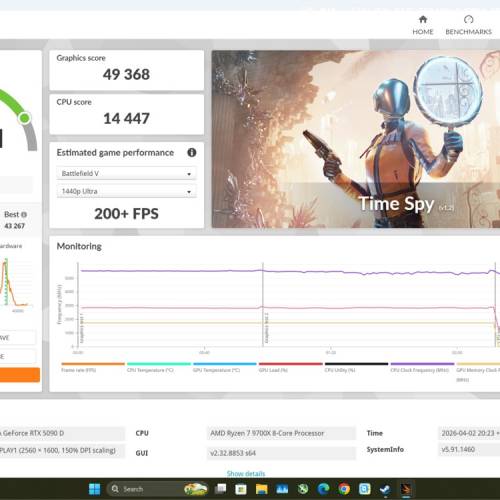Viewport: 500px width, 500px height.
Task: Open the Battlefield V game dropdown
Action: click(126, 173)
